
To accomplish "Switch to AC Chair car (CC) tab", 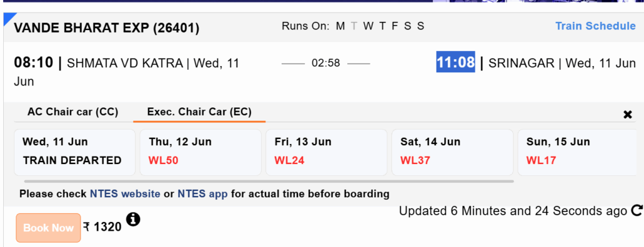I will (x=73, y=112).
